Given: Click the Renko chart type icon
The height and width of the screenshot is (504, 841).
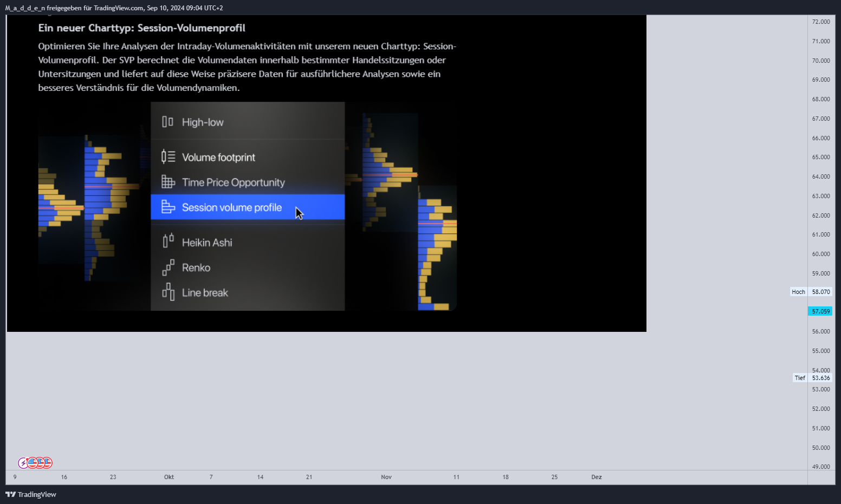Looking at the screenshot, I should click(168, 267).
